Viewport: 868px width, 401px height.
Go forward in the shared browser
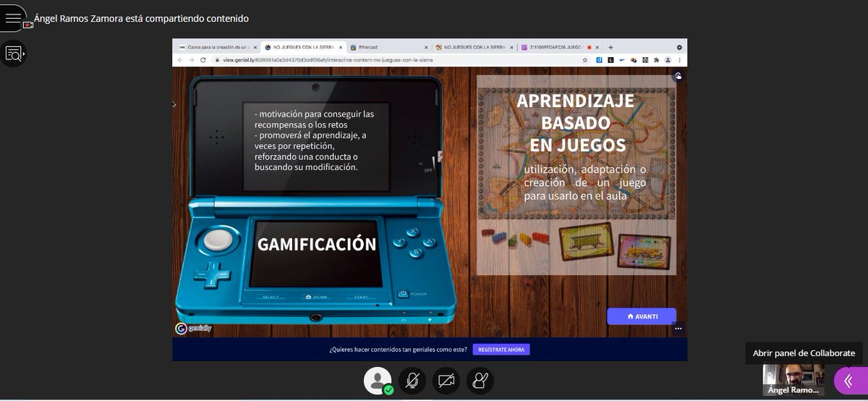click(x=192, y=60)
